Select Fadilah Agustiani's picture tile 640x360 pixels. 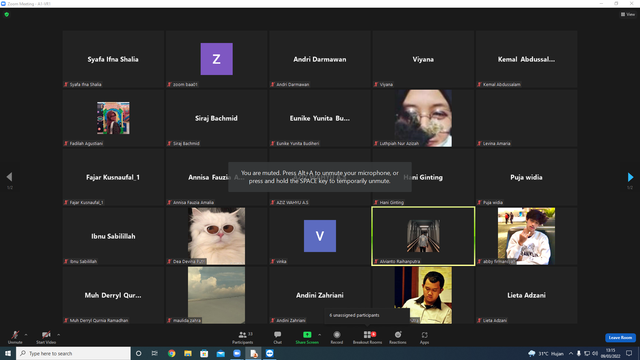point(113,118)
